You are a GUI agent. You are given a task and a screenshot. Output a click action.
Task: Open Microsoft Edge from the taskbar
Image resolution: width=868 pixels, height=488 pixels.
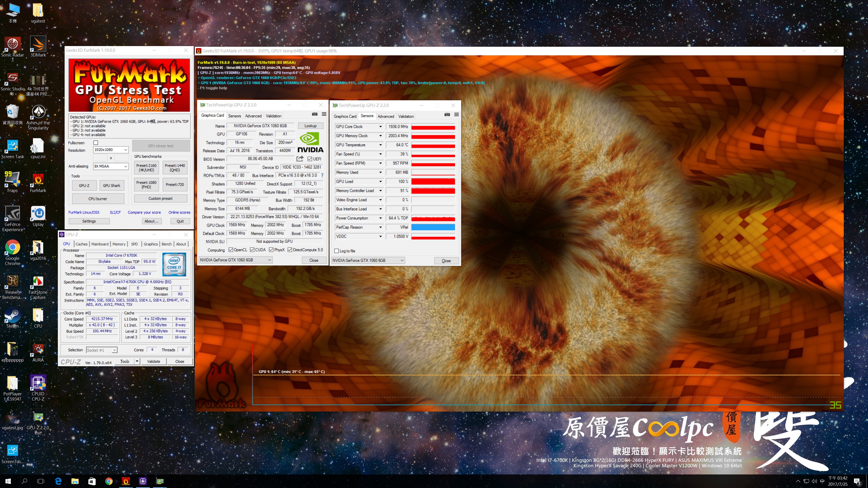(x=58, y=481)
